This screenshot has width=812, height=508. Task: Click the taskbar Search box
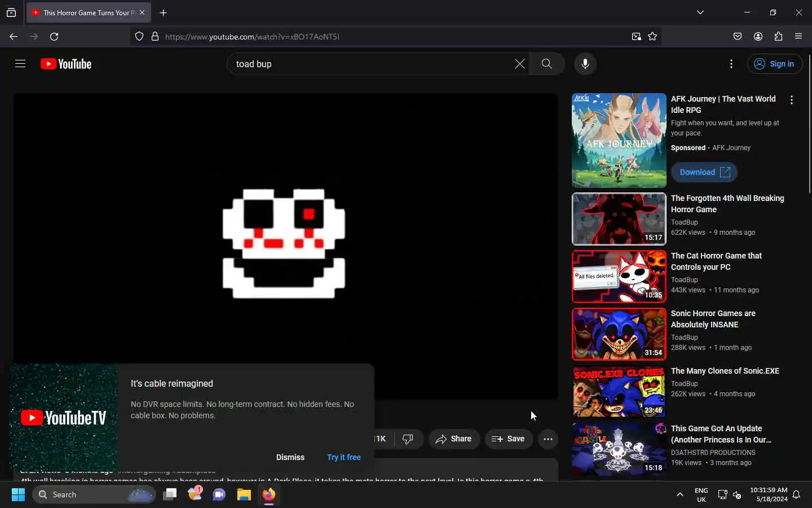click(95, 494)
